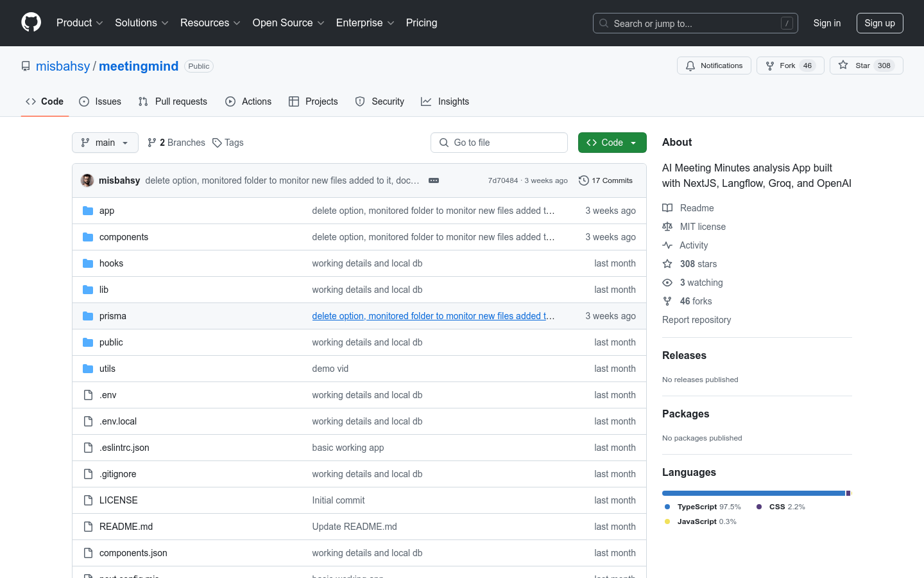Click commit hash 7d70484
This screenshot has height=578, width=924.
(x=503, y=180)
